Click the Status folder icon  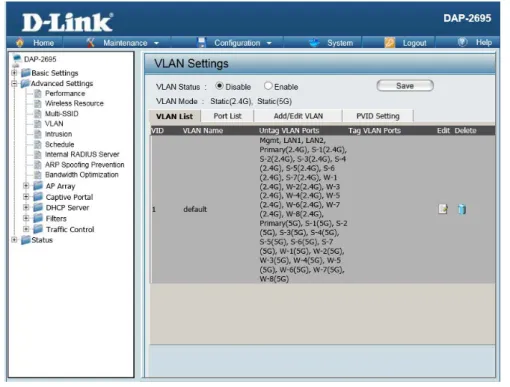coord(25,240)
